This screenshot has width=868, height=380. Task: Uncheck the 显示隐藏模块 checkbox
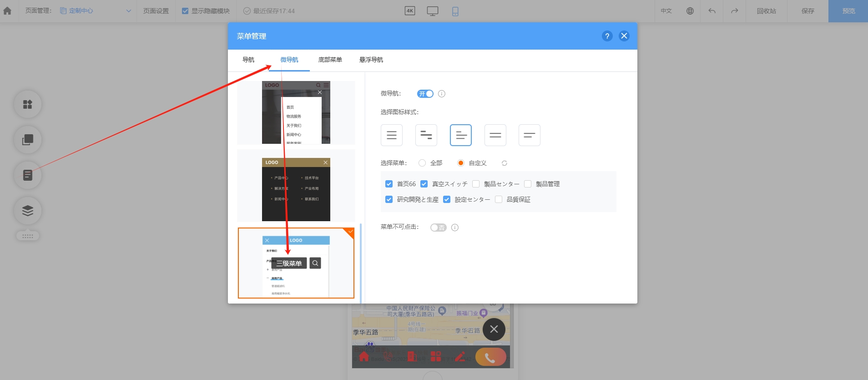point(185,11)
